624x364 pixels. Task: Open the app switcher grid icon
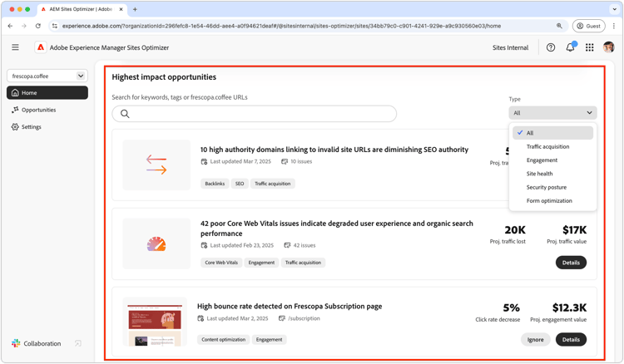[x=589, y=47]
